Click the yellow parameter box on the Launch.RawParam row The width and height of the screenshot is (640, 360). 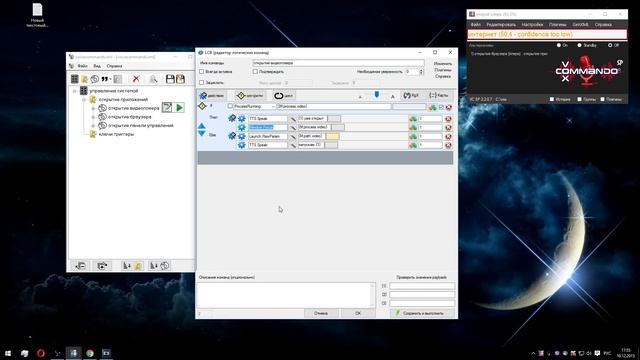332,136
